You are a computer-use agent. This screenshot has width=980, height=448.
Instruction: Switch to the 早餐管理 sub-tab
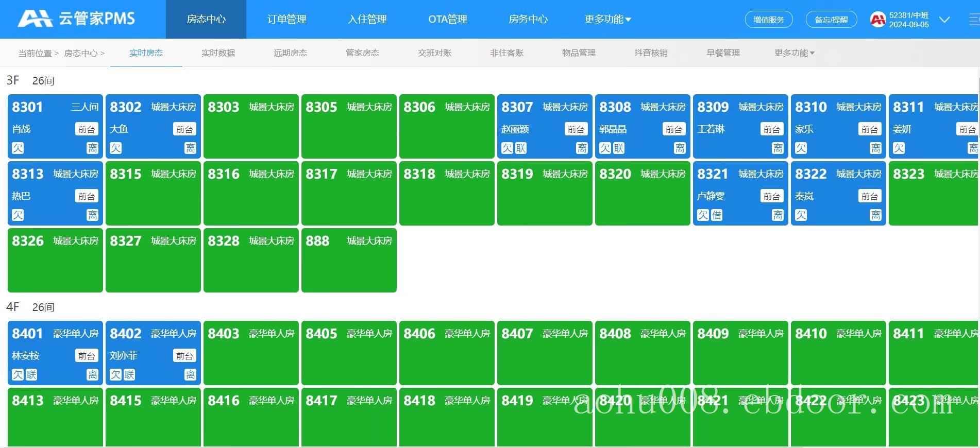click(x=723, y=53)
